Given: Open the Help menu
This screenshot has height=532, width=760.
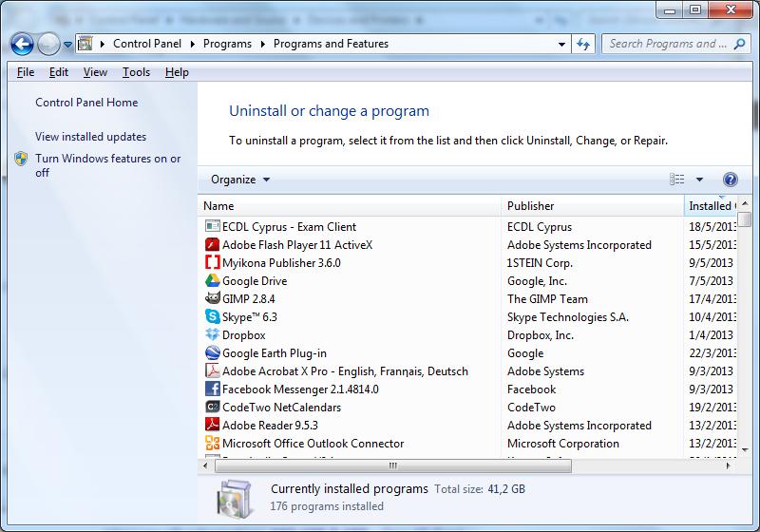Looking at the screenshot, I should [x=177, y=72].
